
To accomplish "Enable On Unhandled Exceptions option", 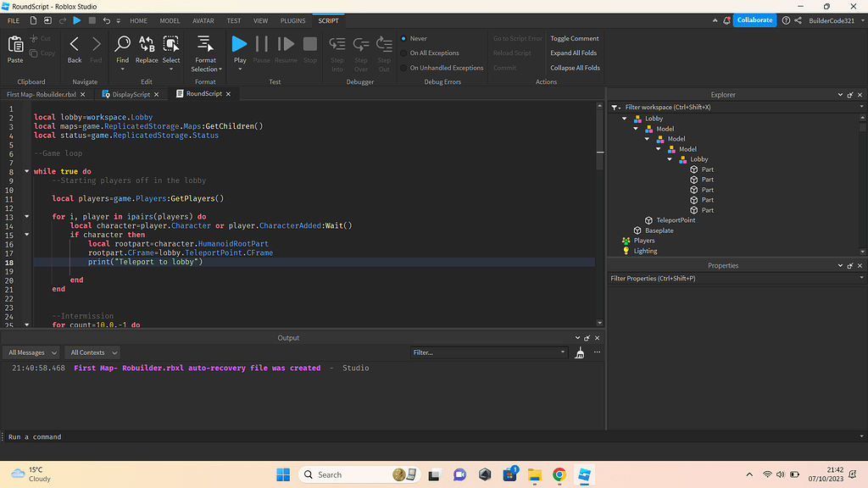I will (x=403, y=68).
